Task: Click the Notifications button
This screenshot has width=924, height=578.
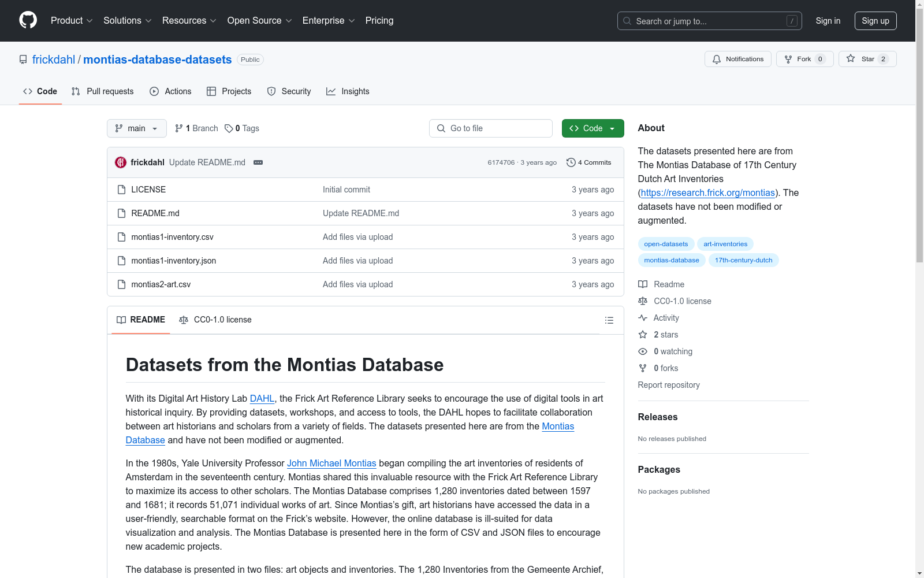Action: 738,59
